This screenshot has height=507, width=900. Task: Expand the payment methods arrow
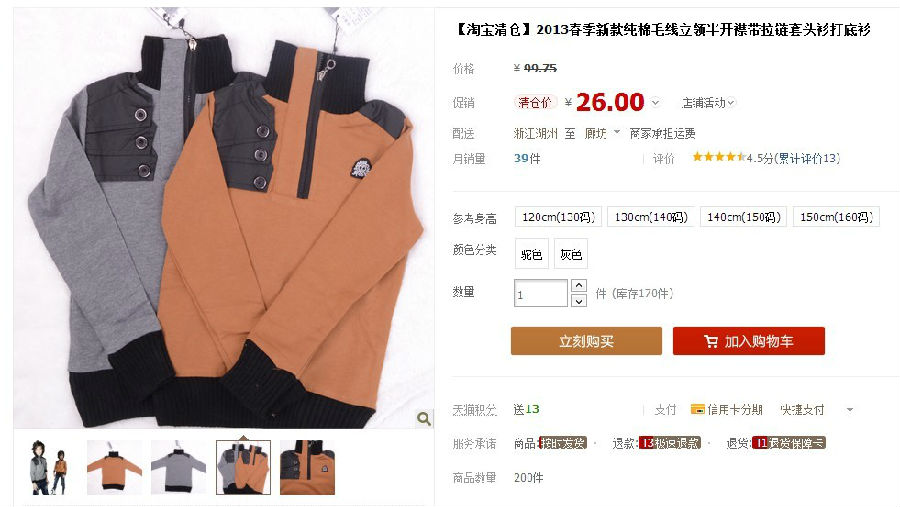click(849, 409)
